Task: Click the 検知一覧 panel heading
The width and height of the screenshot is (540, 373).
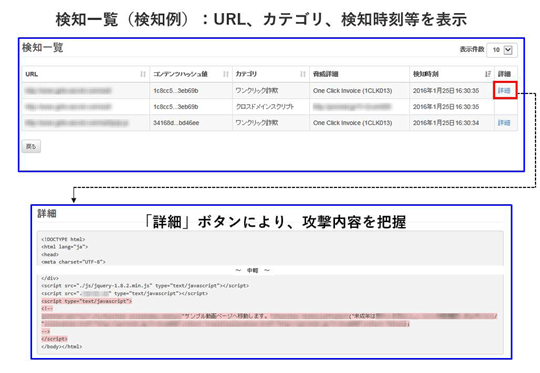Action: click(x=43, y=48)
